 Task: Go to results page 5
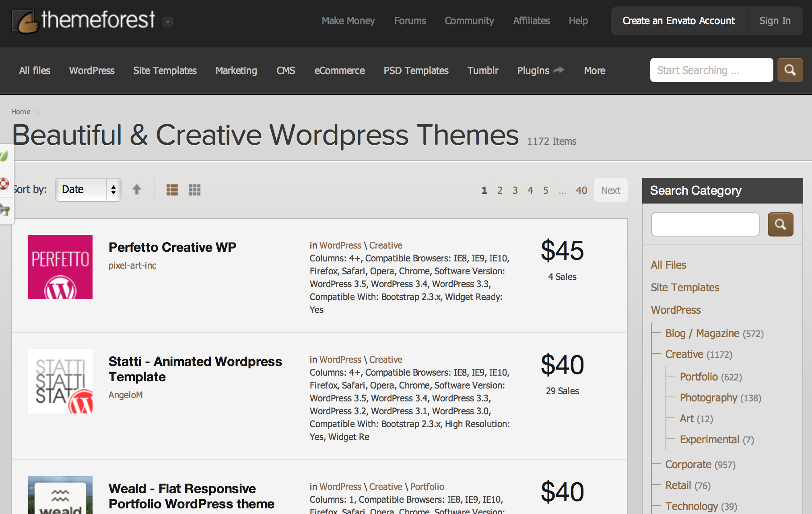coord(546,190)
